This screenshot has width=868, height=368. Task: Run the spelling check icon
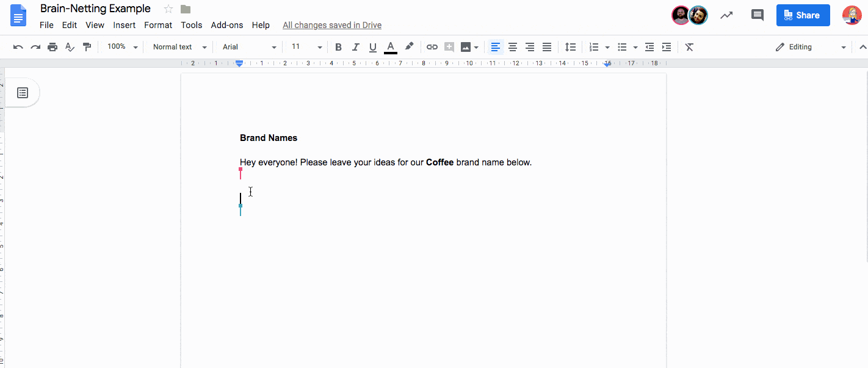point(70,46)
